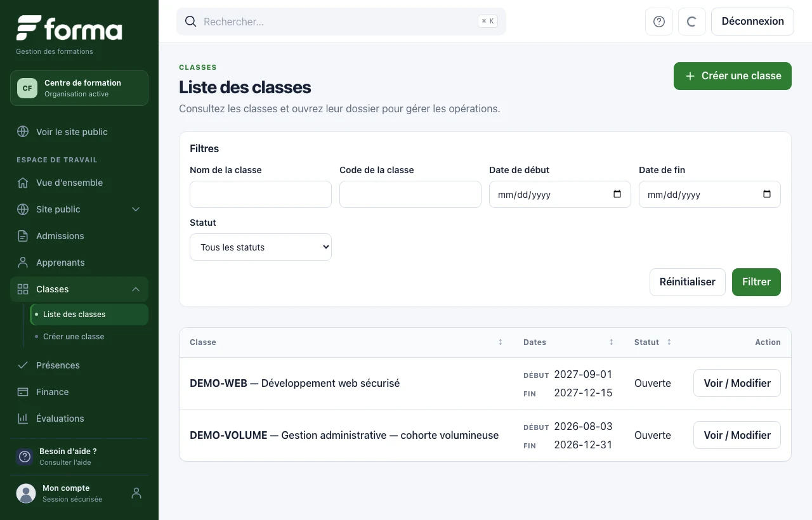Image resolution: width=812 pixels, height=520 pixels.
Task: Open calendar picker for Date de début
Action: [617, 194]
